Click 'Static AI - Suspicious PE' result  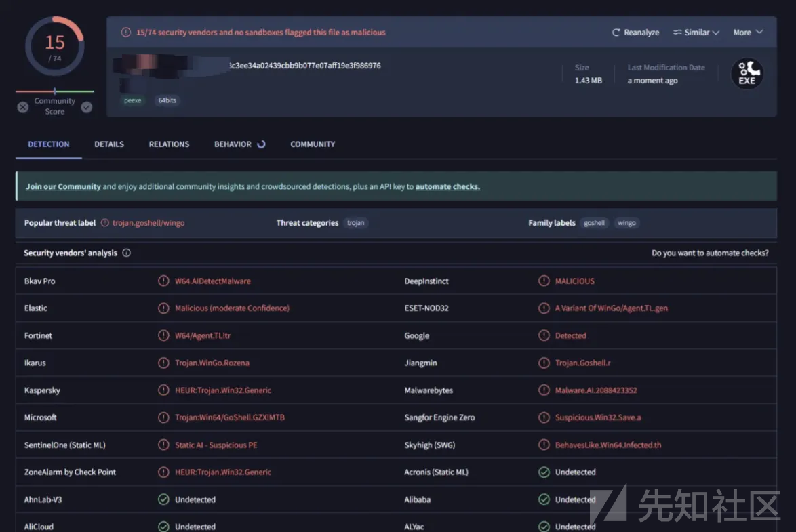tap(216, 445)
